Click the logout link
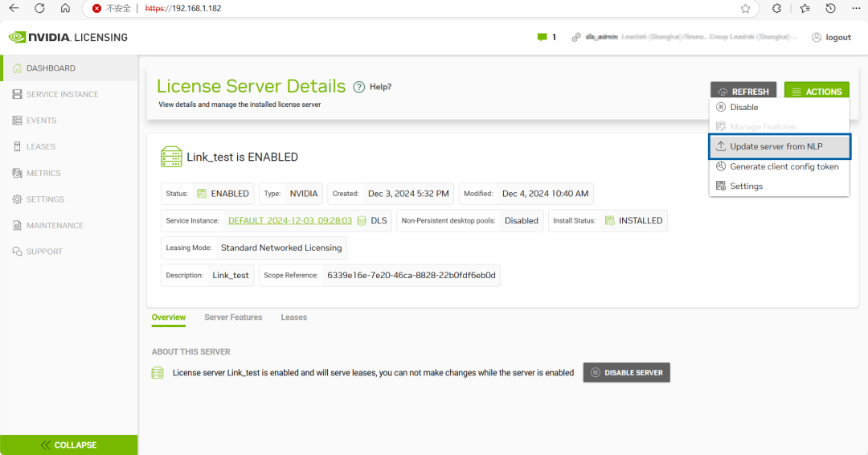This screenshot has height=455, width=868. tap(832, 37)
